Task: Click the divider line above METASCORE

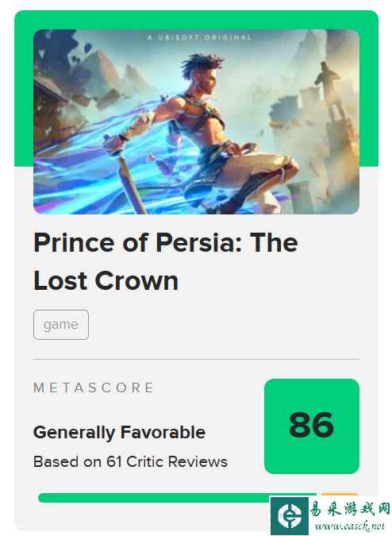Action: point(196,359)
